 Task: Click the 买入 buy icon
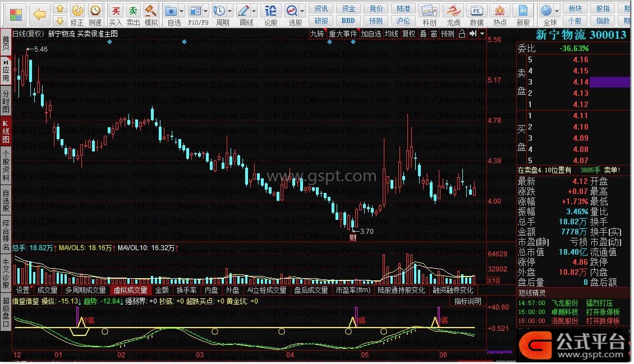116,15
